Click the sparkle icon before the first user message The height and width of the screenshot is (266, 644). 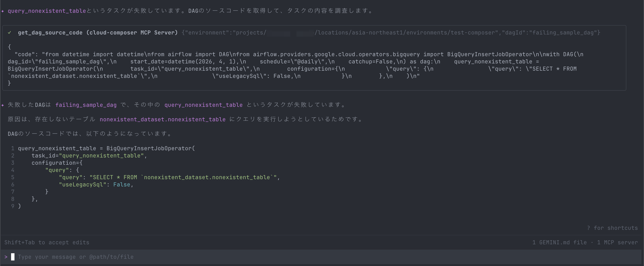click(x=3, y=10)
